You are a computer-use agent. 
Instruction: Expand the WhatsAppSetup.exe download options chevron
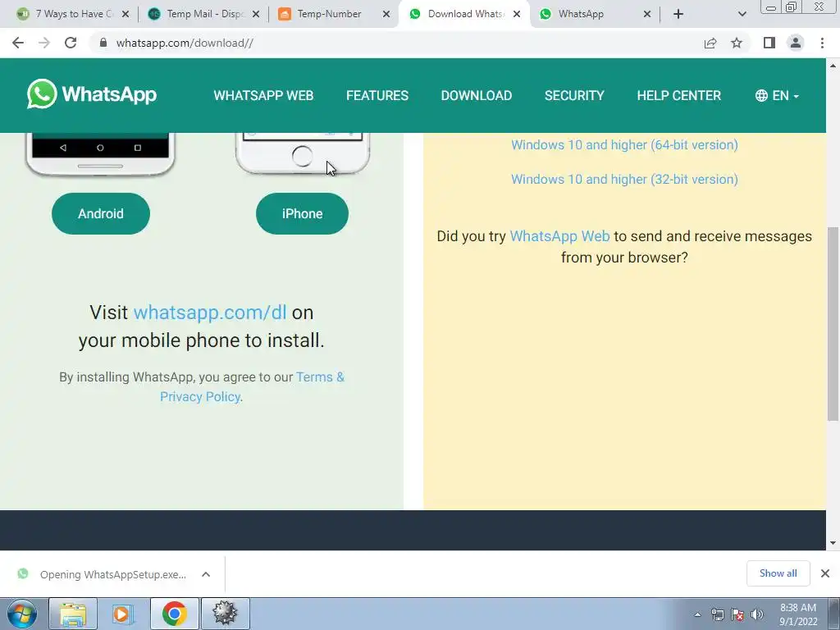point(206,574)
